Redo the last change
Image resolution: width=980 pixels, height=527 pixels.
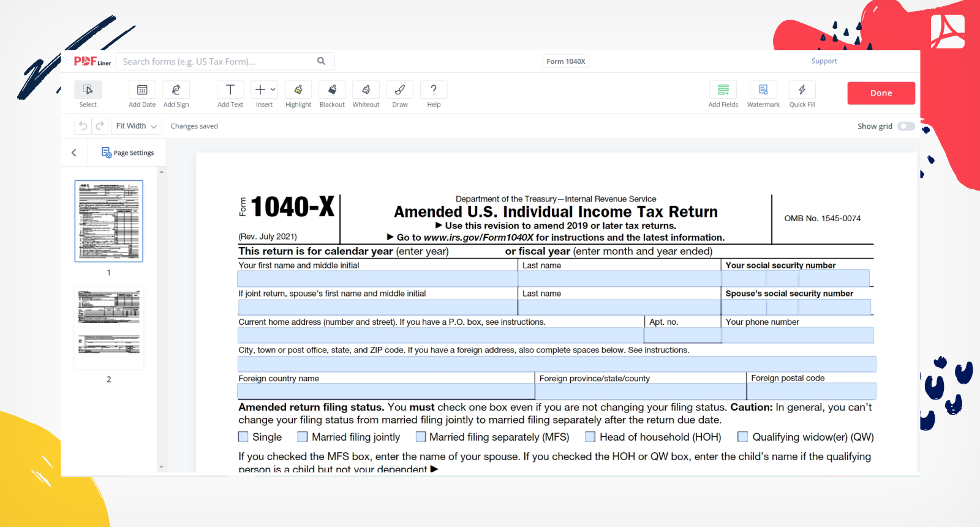[x=100, y=126]
